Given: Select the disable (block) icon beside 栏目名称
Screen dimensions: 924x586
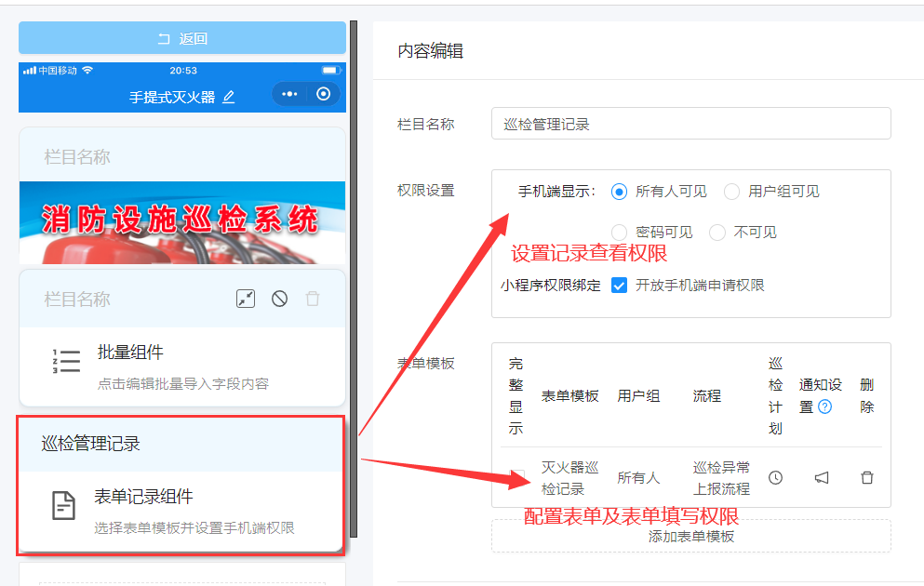Looking at the screenshot, I should pyautogui.click(x=279, y=299).
